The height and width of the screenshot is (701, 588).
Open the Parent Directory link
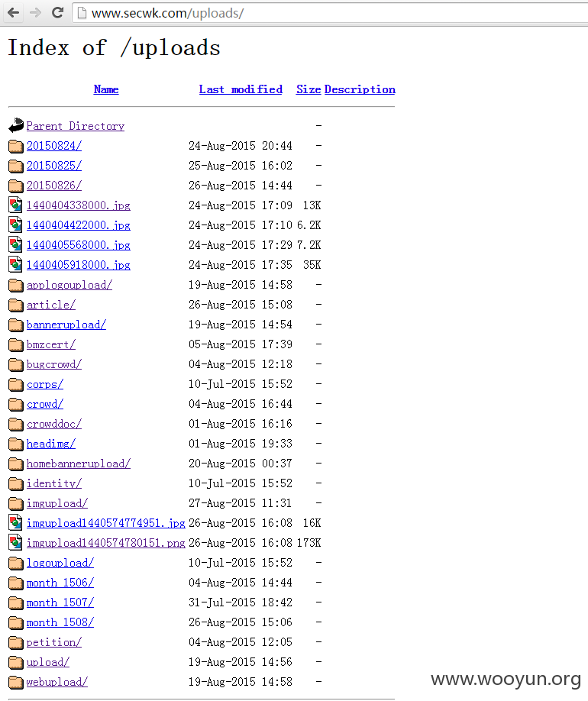click(x=76, y=126)
